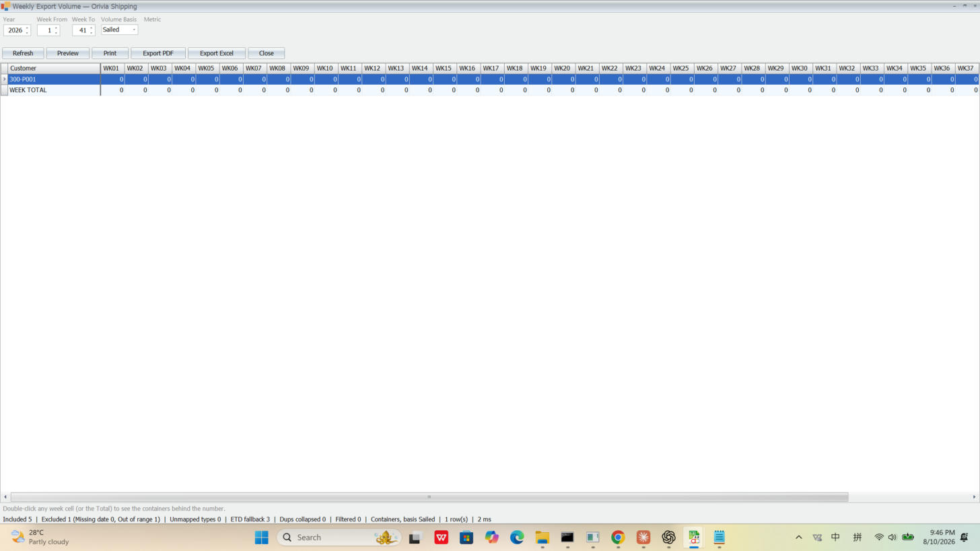Select the WK20 column header
Viewport: 980px width, 551px height.
(x=562, y=68)
